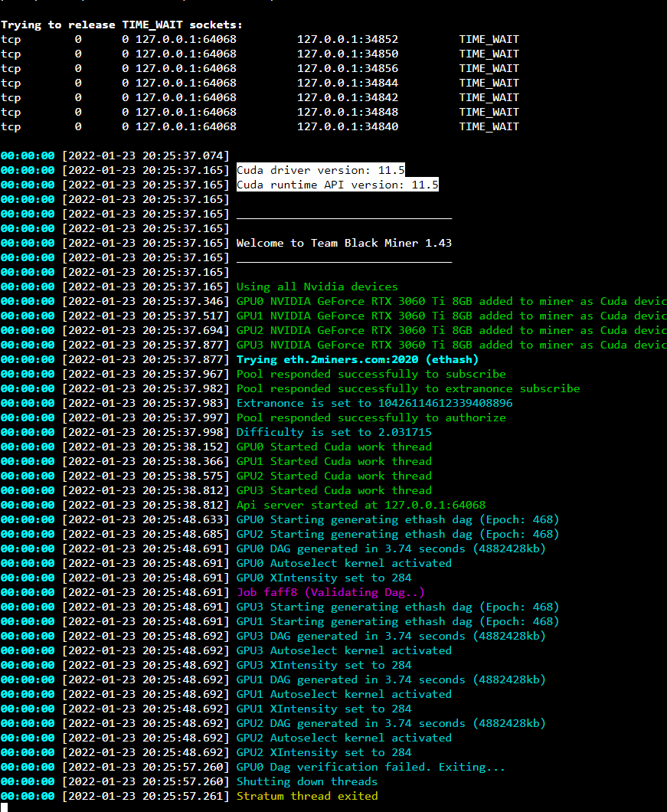The image size is (667, 812).
Task: Click the Stratum thread exited message
Action: click(311, 795)
